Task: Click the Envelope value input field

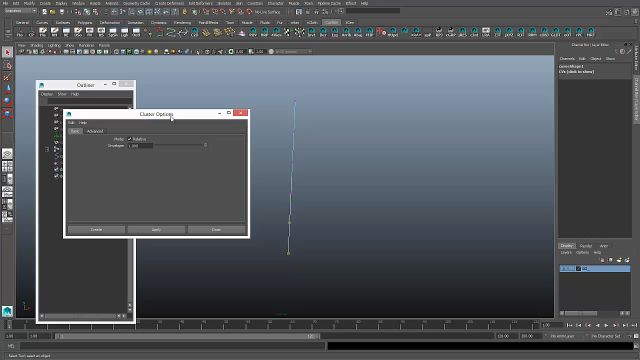Action: pyautogui.click(x=140, y=146)
